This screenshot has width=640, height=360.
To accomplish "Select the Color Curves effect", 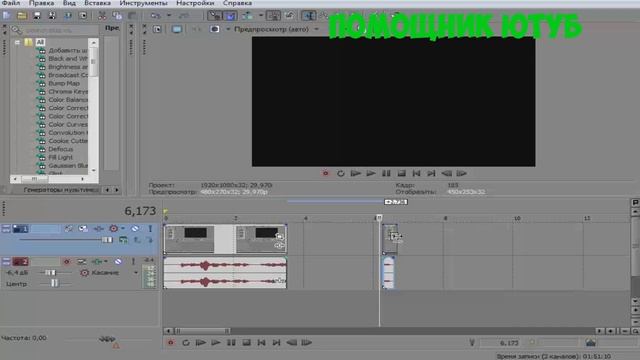I will coord(68,124).
